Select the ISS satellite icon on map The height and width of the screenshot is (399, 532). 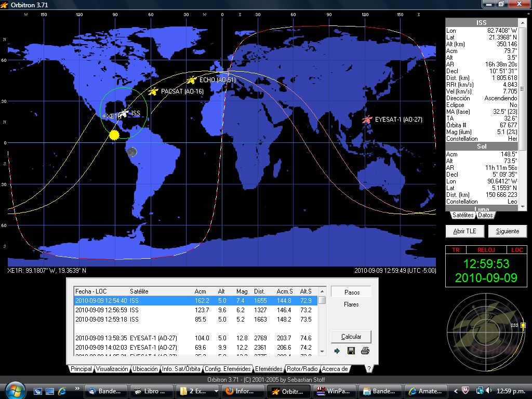pyautogui.click(x=125, y=113)
